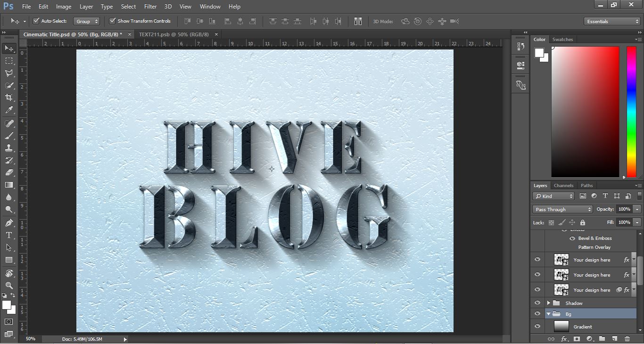Viewport: 644px width, 344px height.
Task: Switch to the Paths tab
Action: click(586, 186)
